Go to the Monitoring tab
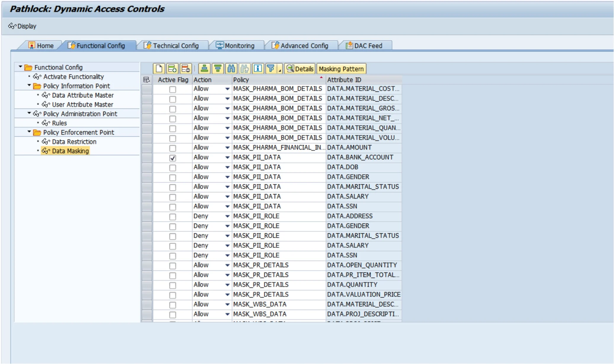Image resolution: width=614 pixels, height=364 pixels. [x=235, y=46]
